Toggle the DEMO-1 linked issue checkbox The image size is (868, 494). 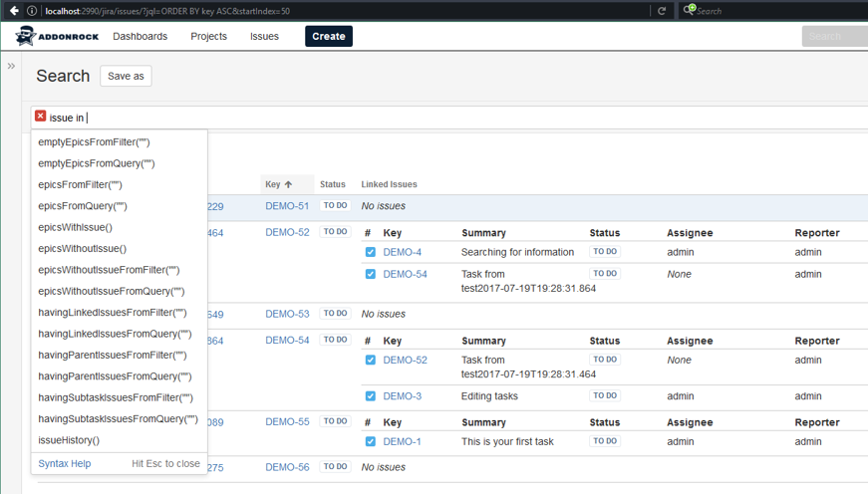point(371,441)
